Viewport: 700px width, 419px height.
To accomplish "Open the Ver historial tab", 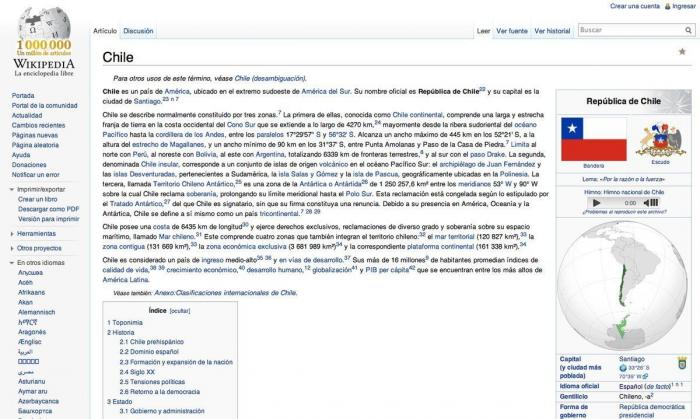I will [552, 31].
